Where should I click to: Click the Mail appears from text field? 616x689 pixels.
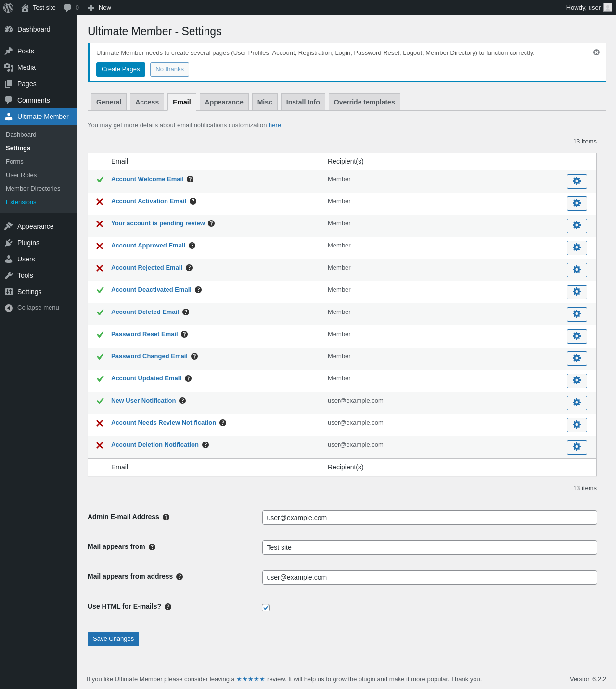pyautogui.click(x=429, y=547)
